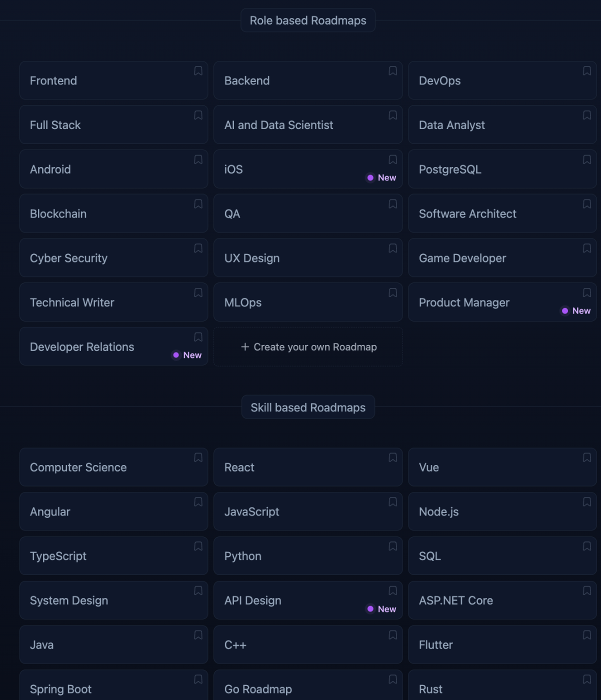Bookmark the Product Manager roadmap
601x700 pixels.
587,293
